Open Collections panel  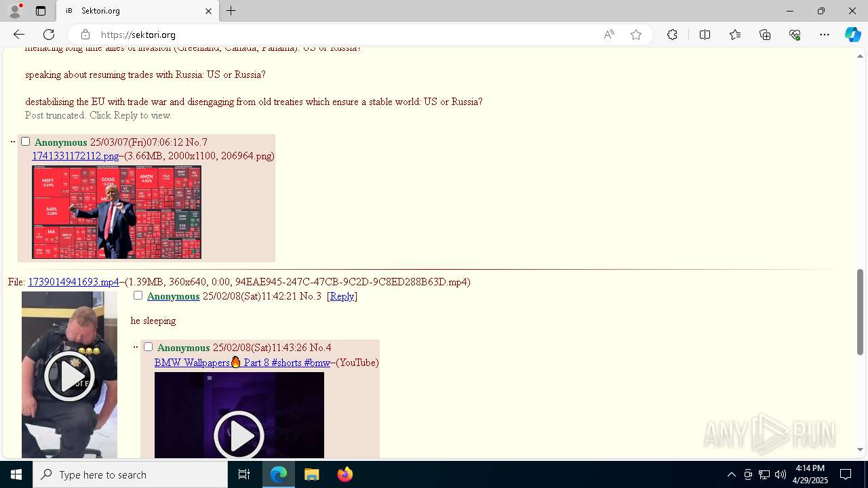(x=765, y=35)
